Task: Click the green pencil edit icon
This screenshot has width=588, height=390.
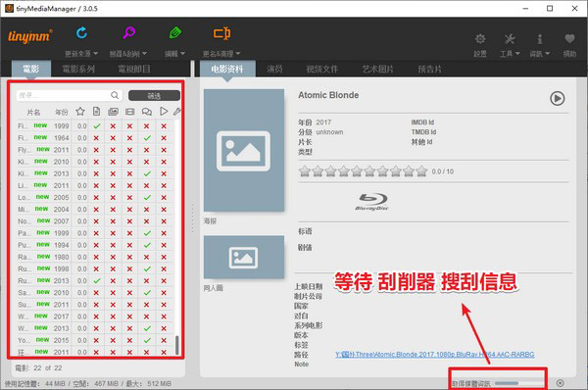Action: pos(174,33)
